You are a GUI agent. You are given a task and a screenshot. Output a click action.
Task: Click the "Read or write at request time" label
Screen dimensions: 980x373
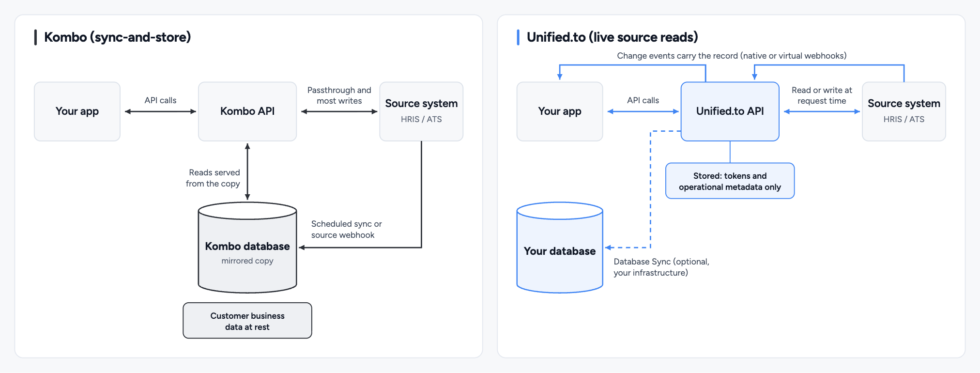(x=822, y=95)
